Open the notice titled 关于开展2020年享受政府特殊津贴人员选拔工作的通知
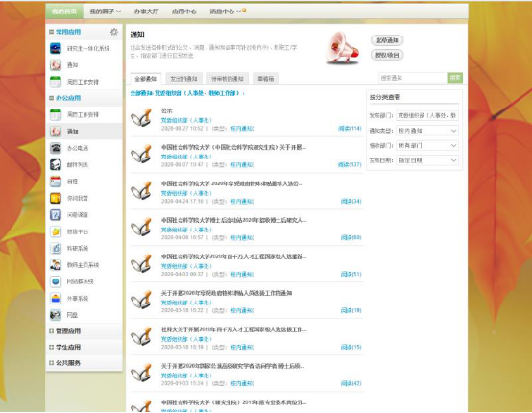 pyautogui.click(x=227, y=293)
